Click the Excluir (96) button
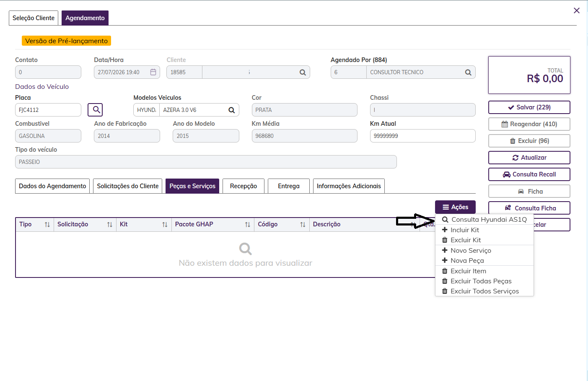Viewport: 588px width, 381px height. click(x=529, y=141)
